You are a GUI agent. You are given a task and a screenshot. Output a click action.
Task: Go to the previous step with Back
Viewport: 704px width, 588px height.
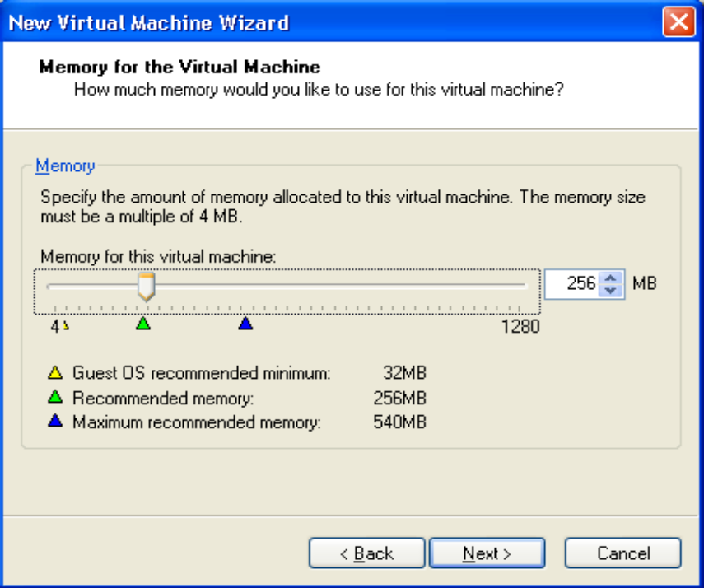coord(366,553)
